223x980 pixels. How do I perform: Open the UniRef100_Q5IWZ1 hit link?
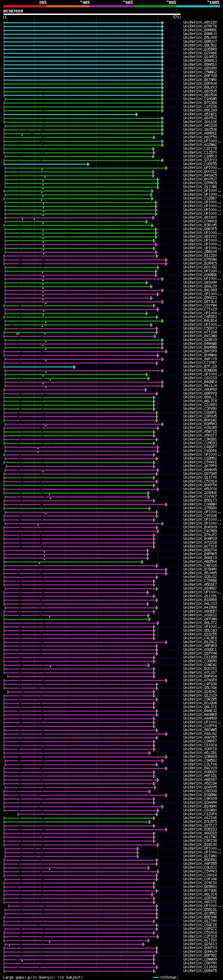200,114
